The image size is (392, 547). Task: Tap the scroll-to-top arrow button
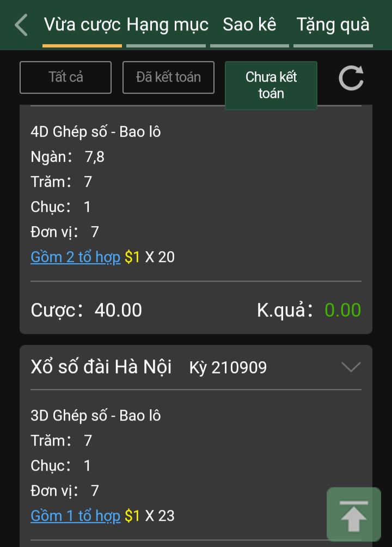tap(353, 514)
